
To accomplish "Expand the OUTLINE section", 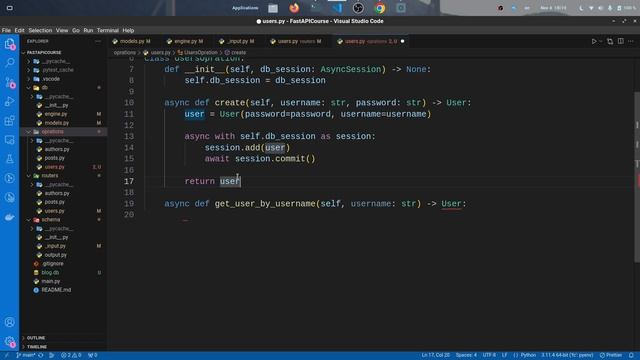I will tap(36, 338).
